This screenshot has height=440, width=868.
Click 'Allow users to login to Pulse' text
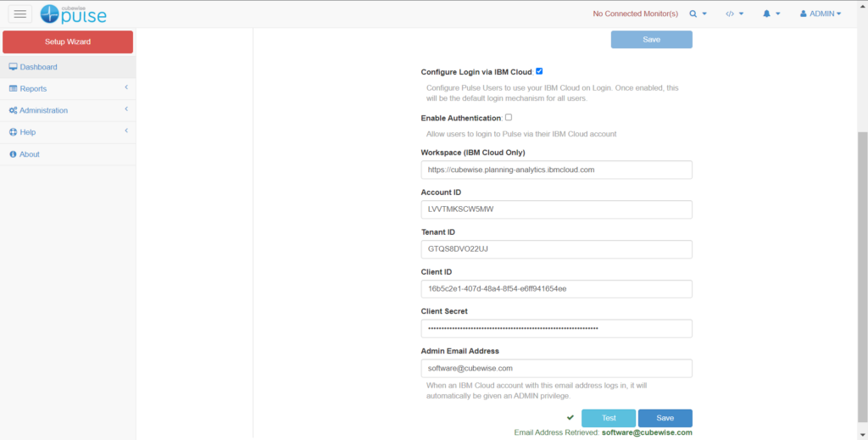click(x=521, y=134)
